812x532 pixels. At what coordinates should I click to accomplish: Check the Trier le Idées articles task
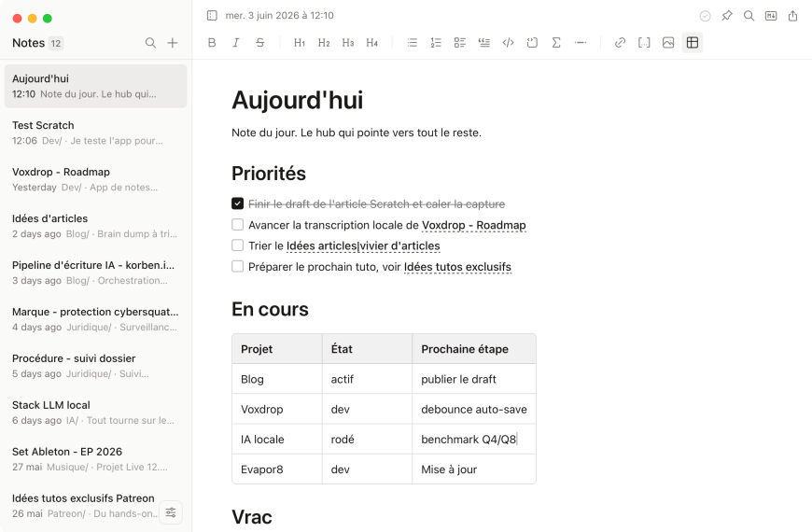[x=237, y=245]
